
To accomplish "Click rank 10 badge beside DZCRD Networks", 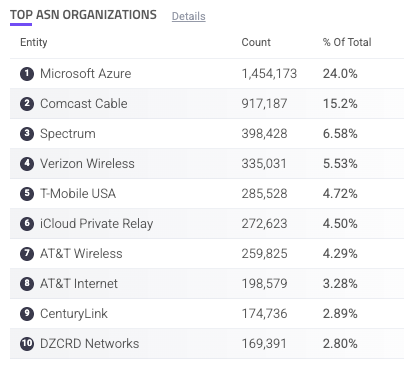I will pos(27,344).
